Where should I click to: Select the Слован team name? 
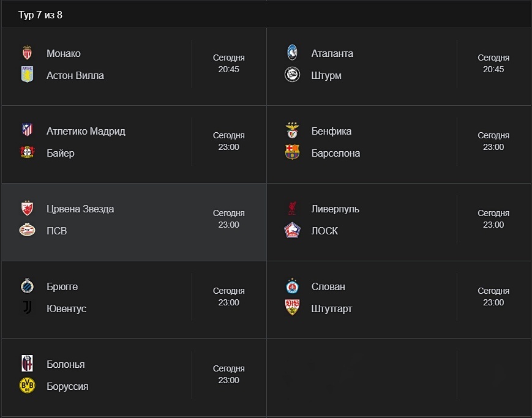328,286
